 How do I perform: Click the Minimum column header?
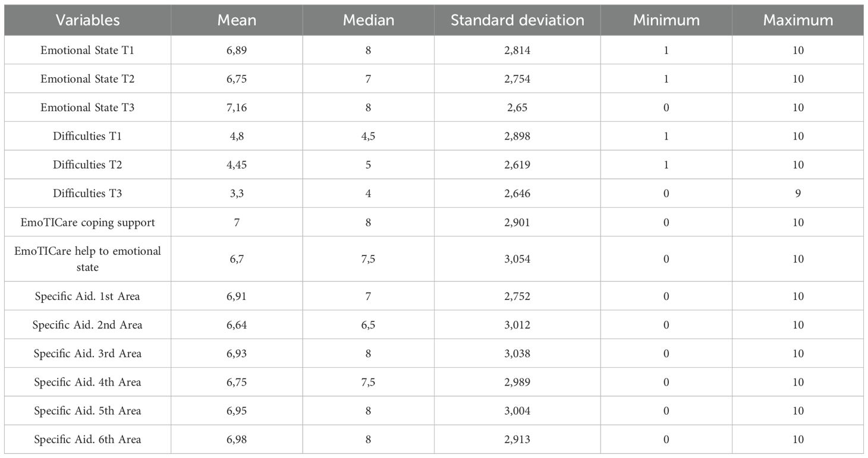point(666,20)
